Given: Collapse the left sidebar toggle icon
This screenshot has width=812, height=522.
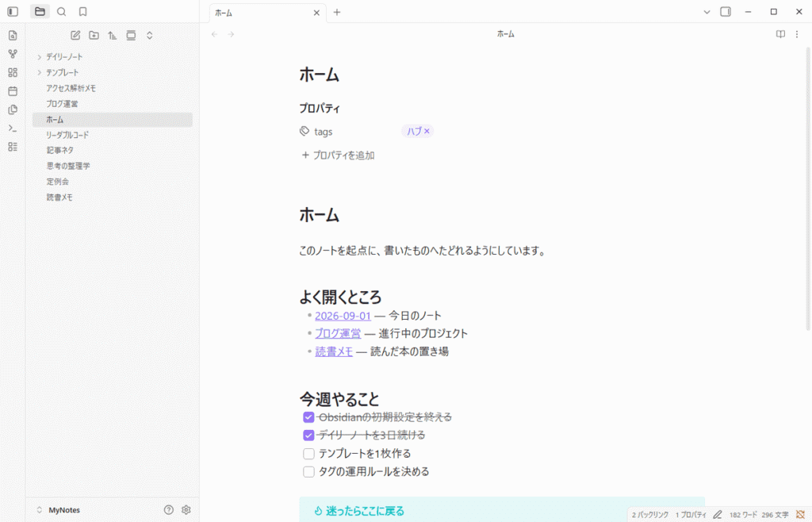Looking at the screenshot, I should [13, 11].
